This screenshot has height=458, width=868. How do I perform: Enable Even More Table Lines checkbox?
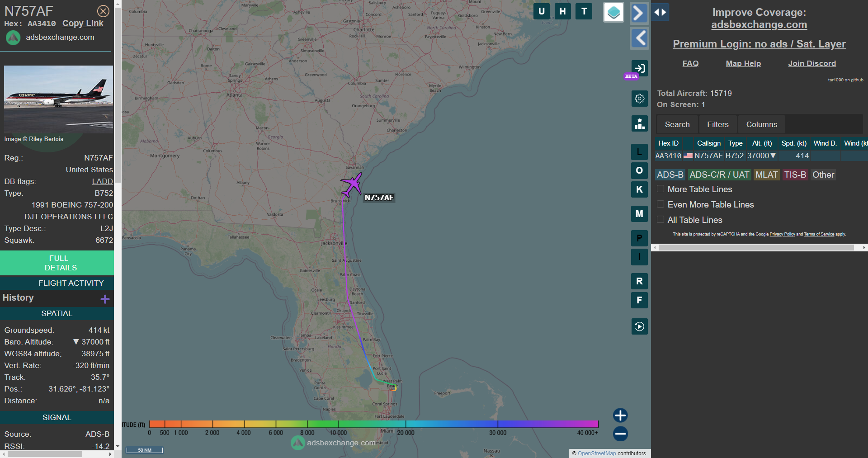[x=660, y=204]
